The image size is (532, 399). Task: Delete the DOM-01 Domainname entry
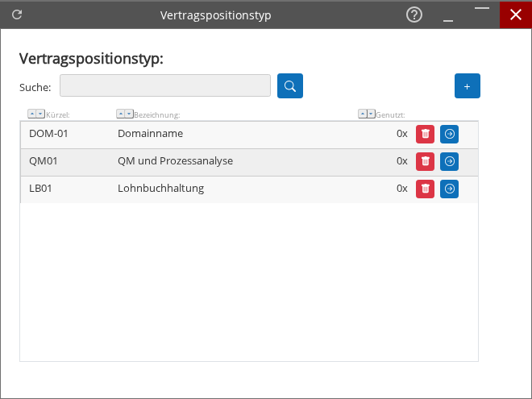click(425, 134)
